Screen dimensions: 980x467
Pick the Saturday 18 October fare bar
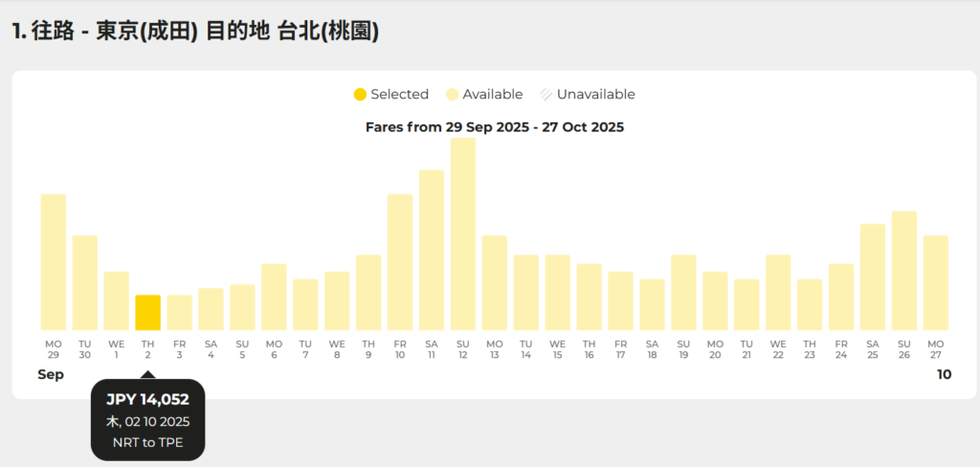tap(652, 304)
